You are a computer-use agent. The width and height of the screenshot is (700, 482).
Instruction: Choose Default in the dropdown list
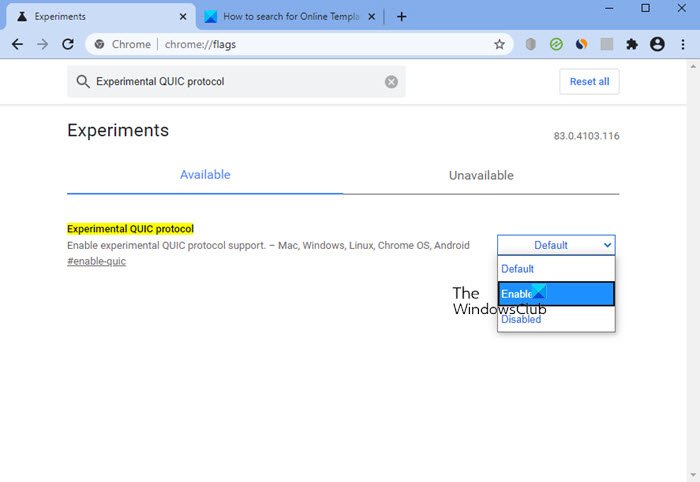556,269
